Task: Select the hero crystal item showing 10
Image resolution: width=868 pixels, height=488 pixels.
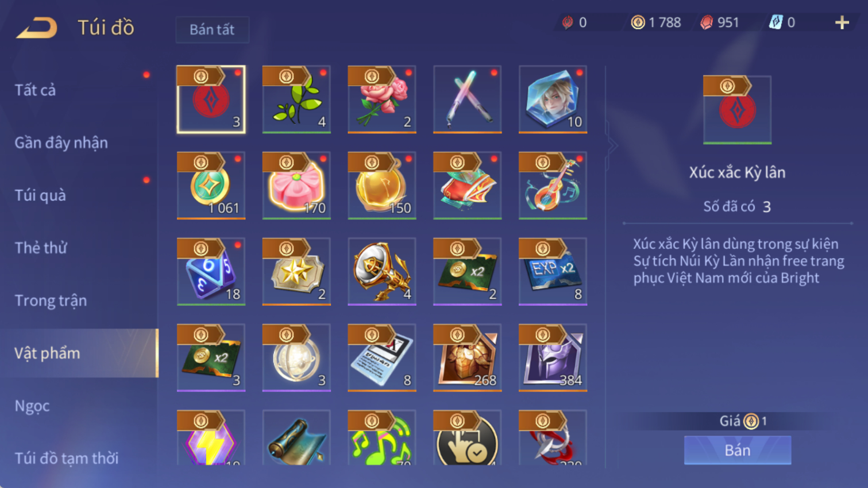Action: click(x=553, y=99)
